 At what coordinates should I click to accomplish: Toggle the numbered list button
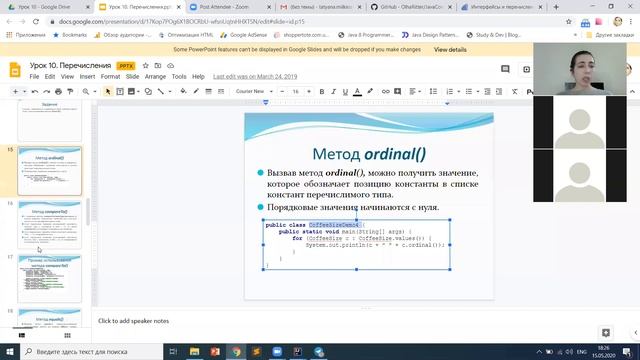tap(450, 91)
